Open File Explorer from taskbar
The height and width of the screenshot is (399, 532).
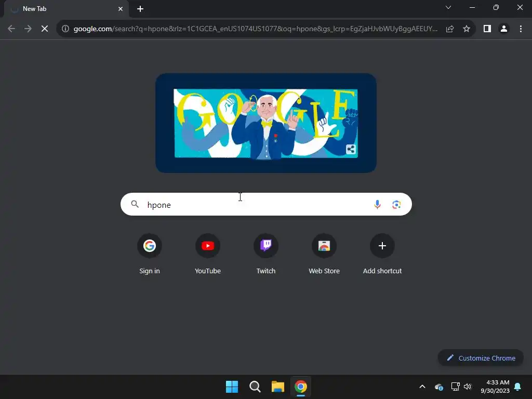277,387
